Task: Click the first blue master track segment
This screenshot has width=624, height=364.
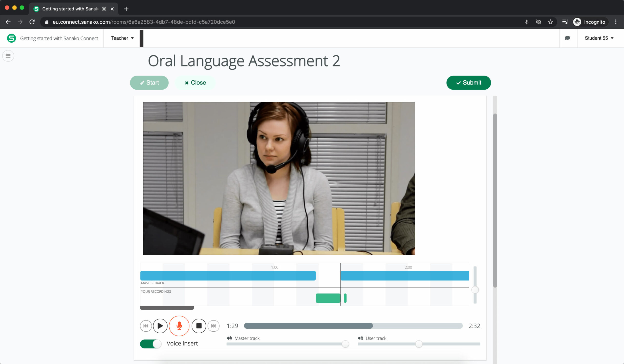Action: coord(228,275)
